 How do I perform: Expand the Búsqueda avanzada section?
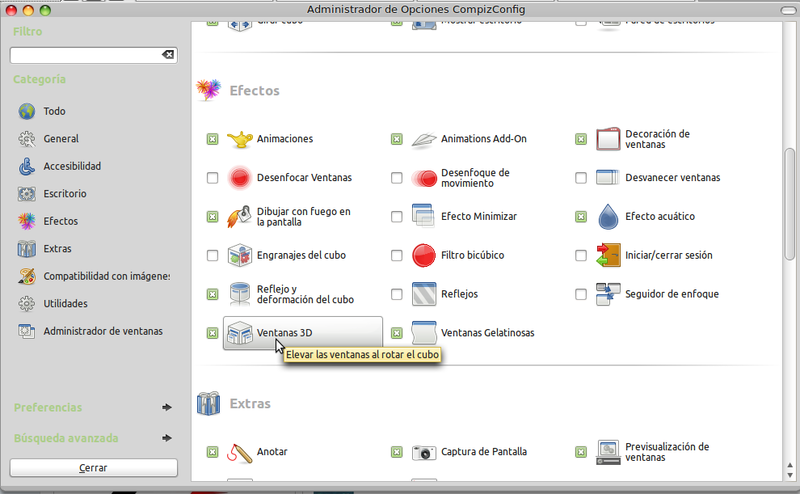(x=166, y=438)
